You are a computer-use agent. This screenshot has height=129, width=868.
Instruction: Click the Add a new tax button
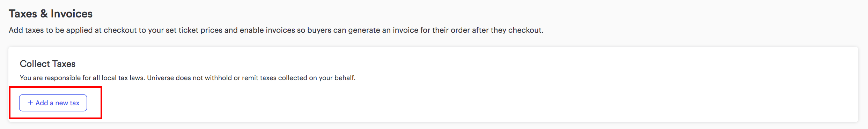(x=53, y=103)
